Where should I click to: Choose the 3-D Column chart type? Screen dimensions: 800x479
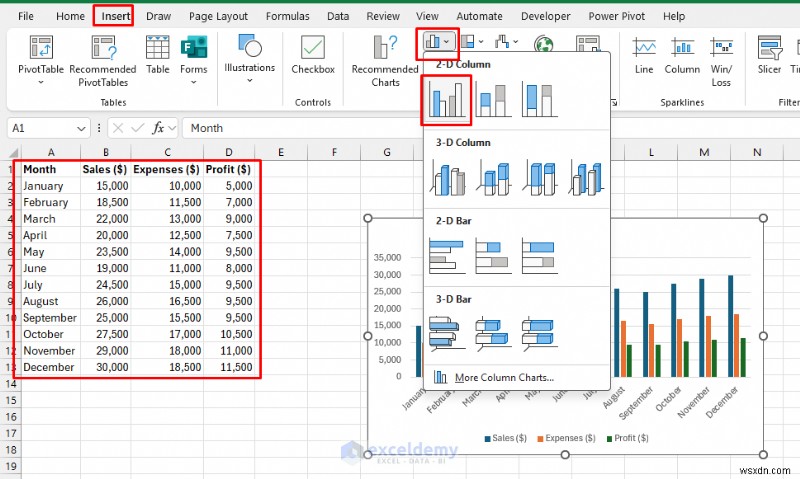586,178
